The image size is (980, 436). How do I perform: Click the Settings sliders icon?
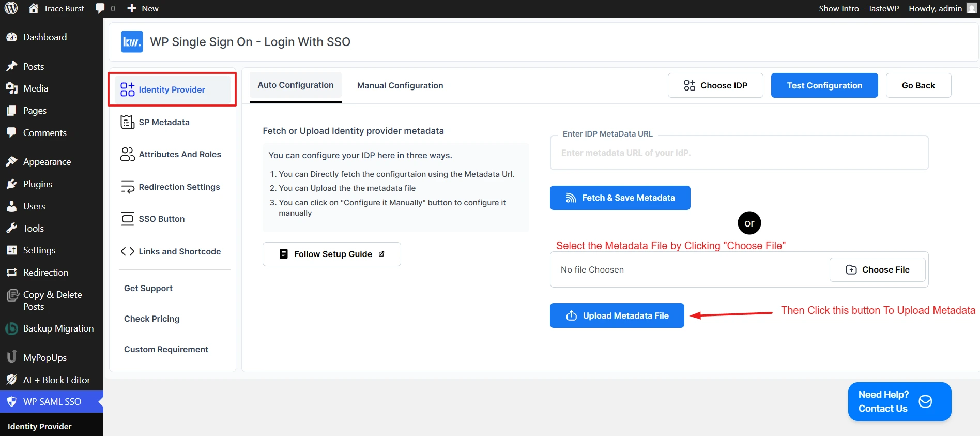point(11,250)
